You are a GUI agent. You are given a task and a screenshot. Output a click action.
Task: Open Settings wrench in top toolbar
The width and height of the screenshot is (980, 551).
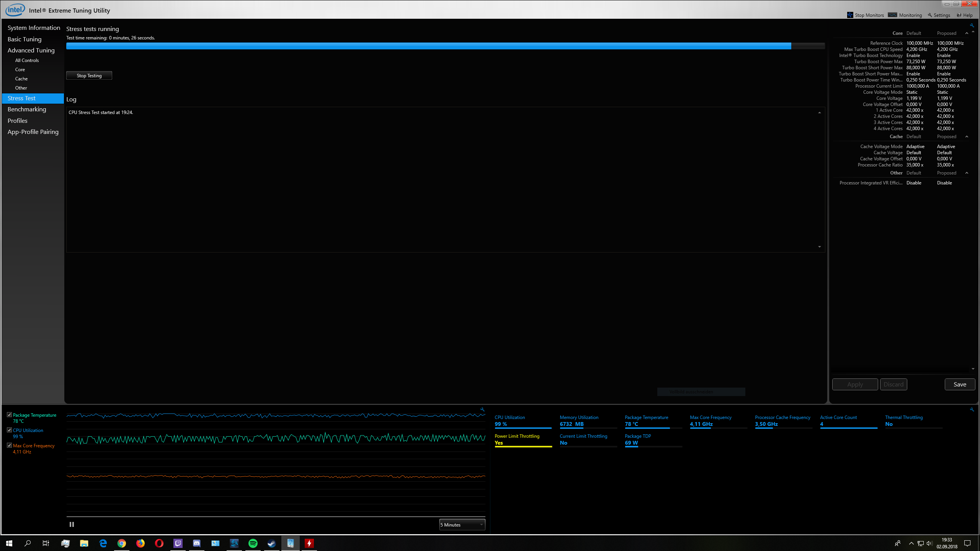930,15
